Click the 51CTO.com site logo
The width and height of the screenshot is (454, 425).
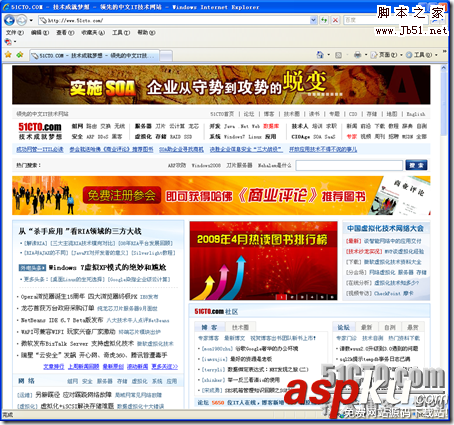pos(40,131)
